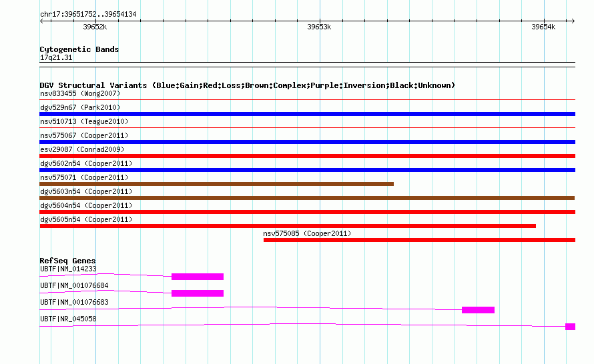Click the UBTF NM_001076683 magenta exon block
Screen dimensions: 594x364
[478, 310]
